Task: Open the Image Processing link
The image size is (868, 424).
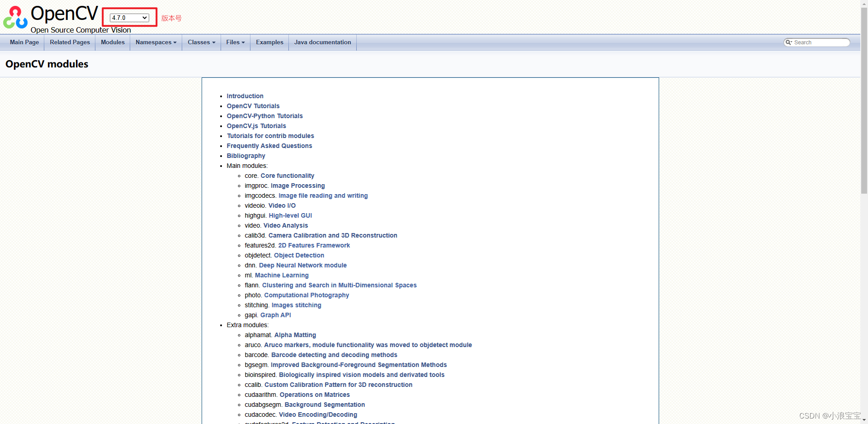Action: [298, 186]
